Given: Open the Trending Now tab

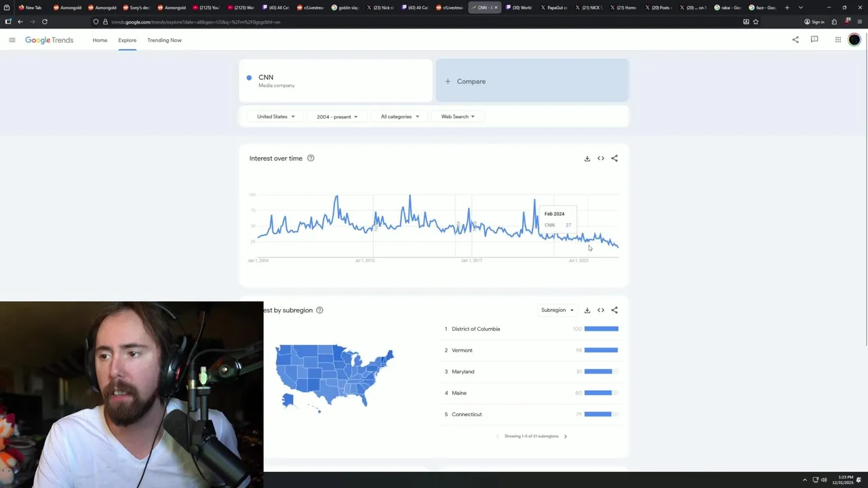Looking at the screenshot, I should (x=164, y=40).
